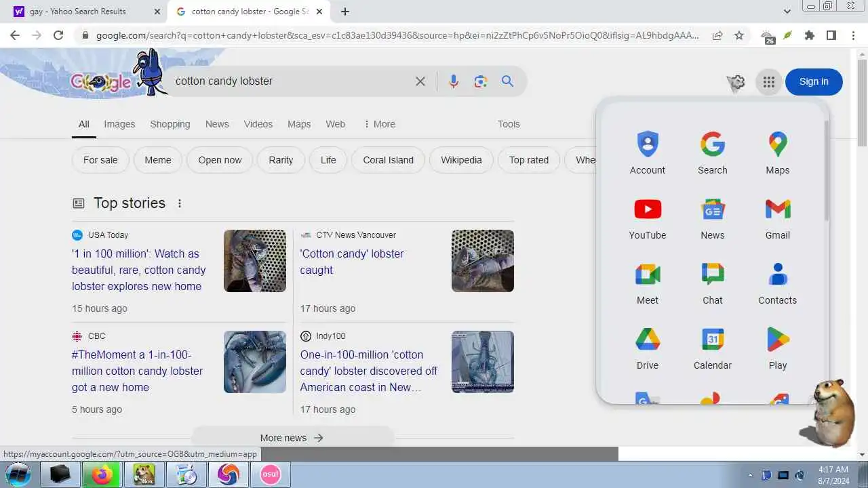The height and width of the screenshot is (488, 868).
Task: Click the magnifier search button
Action: pyautogui.click(x=507, y=81)
